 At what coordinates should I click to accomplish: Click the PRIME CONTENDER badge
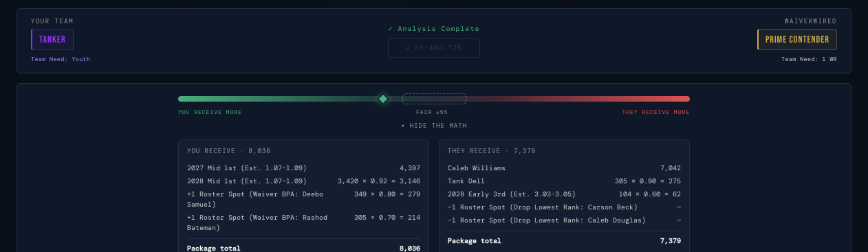tap(797, 39)
